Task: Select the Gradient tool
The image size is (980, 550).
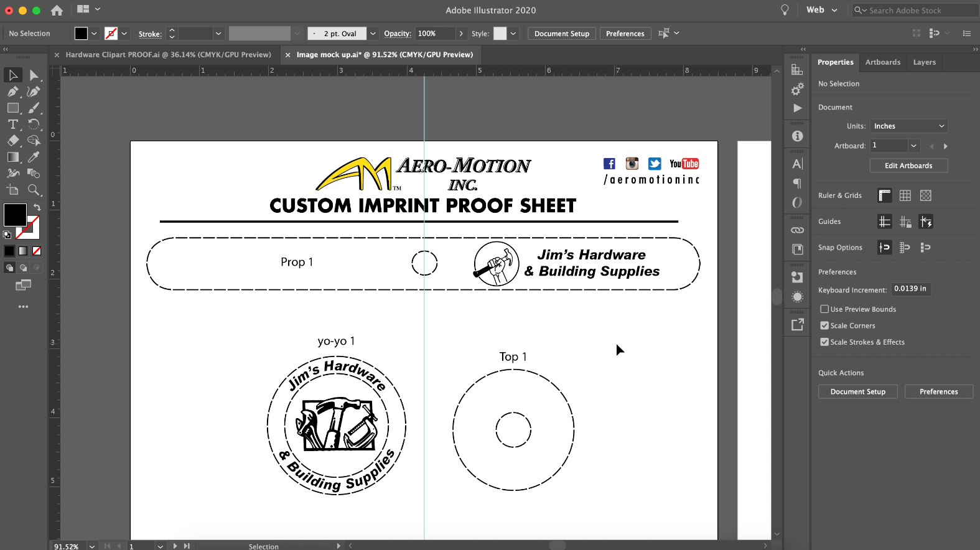Action: 12,157
